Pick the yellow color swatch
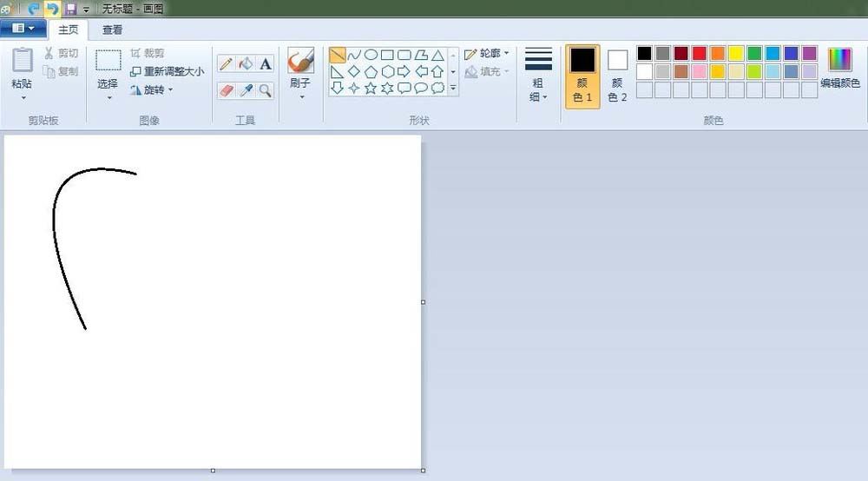The width and height of the screenshot is (868, 481). click(736, 53)
